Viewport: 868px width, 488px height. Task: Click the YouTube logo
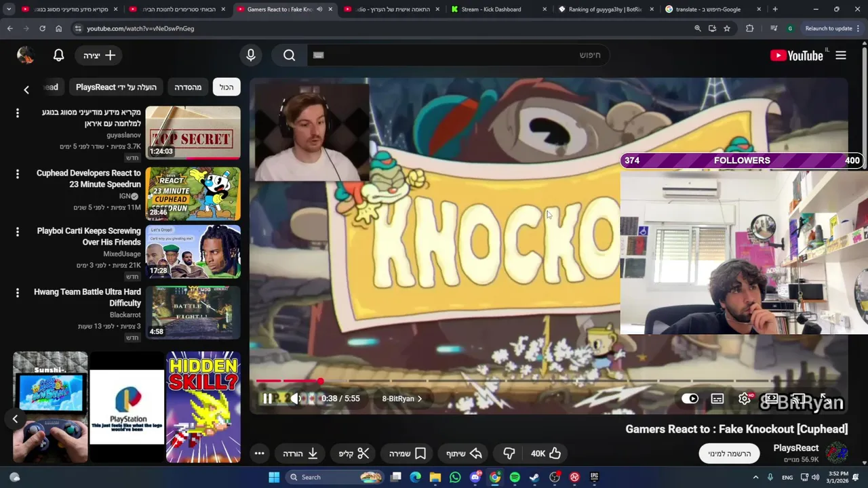(797, 56)
